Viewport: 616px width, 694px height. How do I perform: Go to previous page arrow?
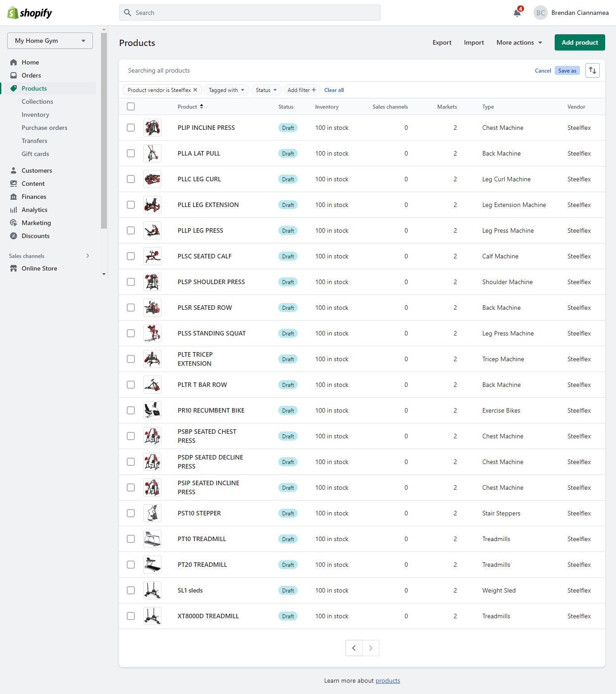click(x=354, y=648)
